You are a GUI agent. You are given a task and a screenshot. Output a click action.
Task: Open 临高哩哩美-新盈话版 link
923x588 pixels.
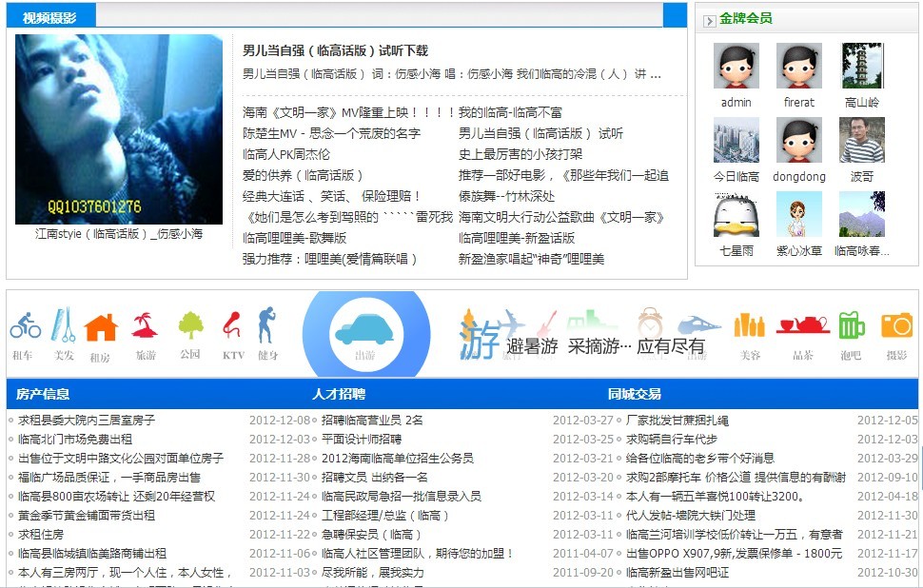pyautogui.click(x=517, y=239)
